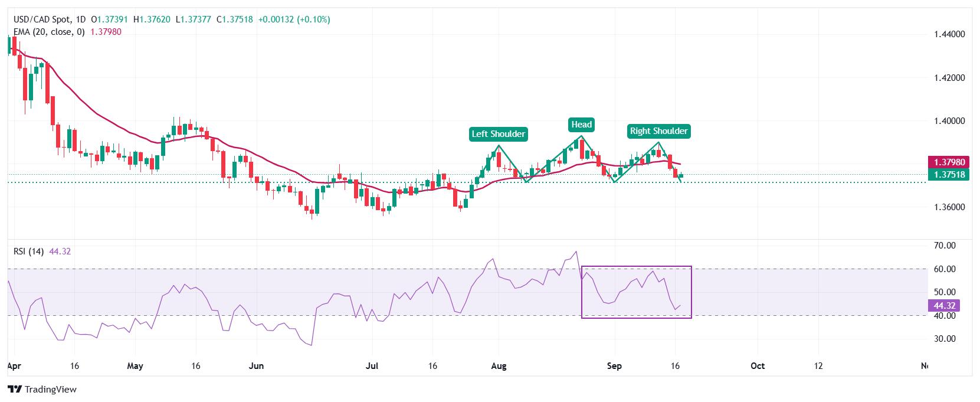Click the RSI value 44.32 in legend

pos(60,251)
